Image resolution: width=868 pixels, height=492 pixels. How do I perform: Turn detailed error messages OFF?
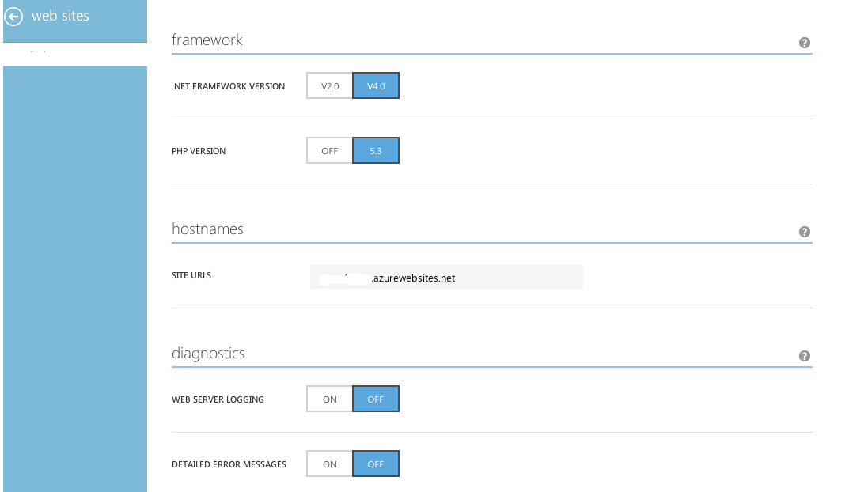coord(376,464)
